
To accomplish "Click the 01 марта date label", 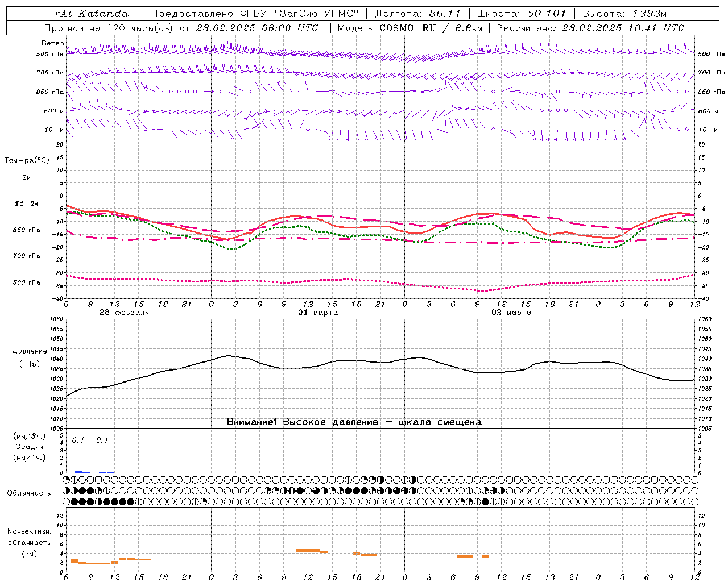I will tap(318, 313).
